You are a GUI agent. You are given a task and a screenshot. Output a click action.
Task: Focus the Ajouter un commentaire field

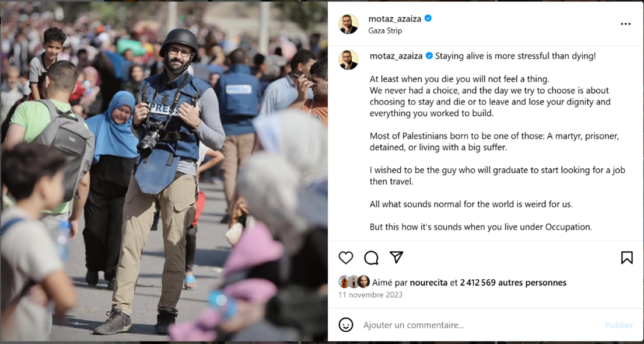click(481, 325)
